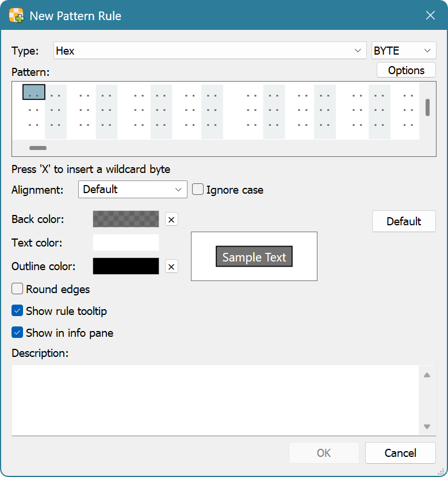Open the Alignment dropdown set to Default
The image size is (448, 477).
pyautogui.click(x=132, y=189)
